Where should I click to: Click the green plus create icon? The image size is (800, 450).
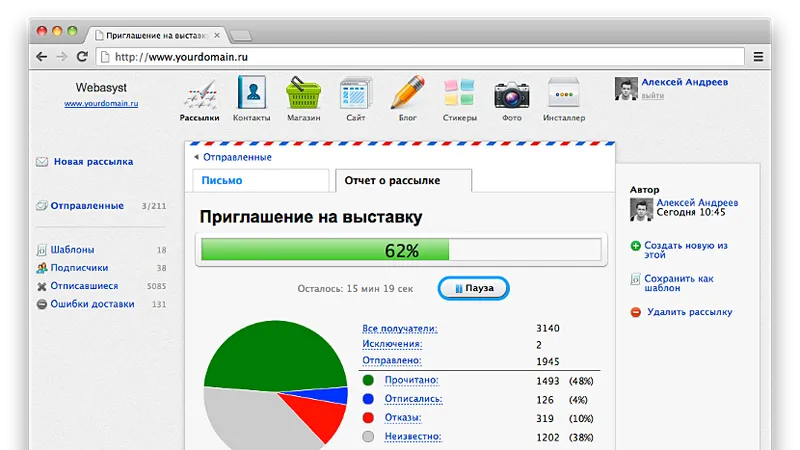click(635, 246)
